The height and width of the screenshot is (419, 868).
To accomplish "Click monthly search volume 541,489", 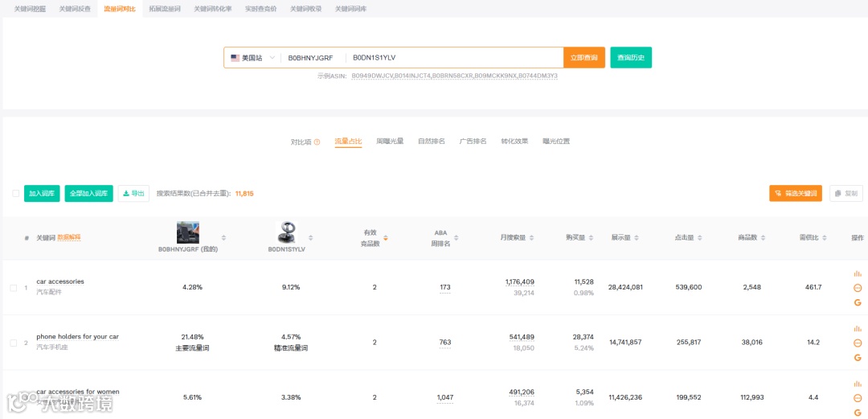I will click(x=522, y=337).
